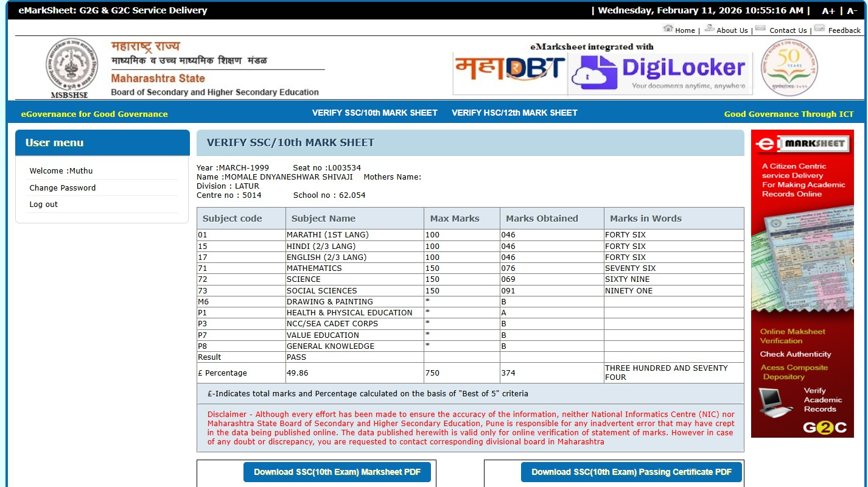Click the Contact Us envelope icon
The width and height of the screenshot is (868, 487).
pos(760,29)
